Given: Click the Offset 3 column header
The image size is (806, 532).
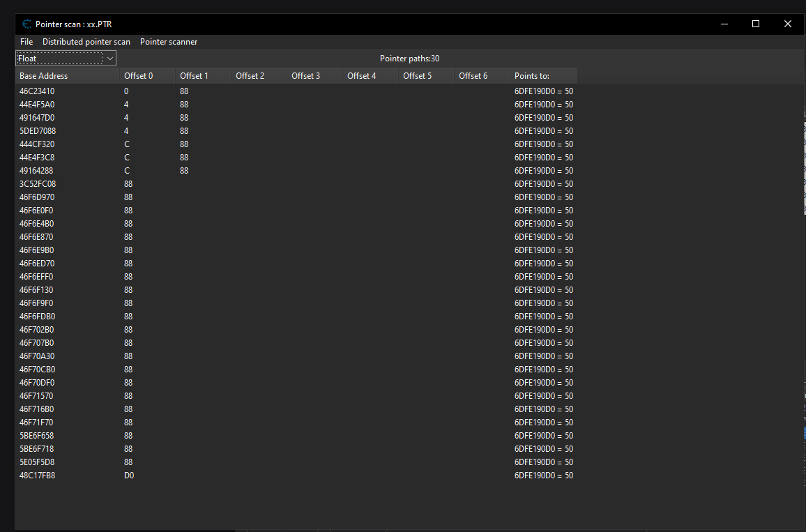Looking at the screenshot, I should tap(314, 75).
